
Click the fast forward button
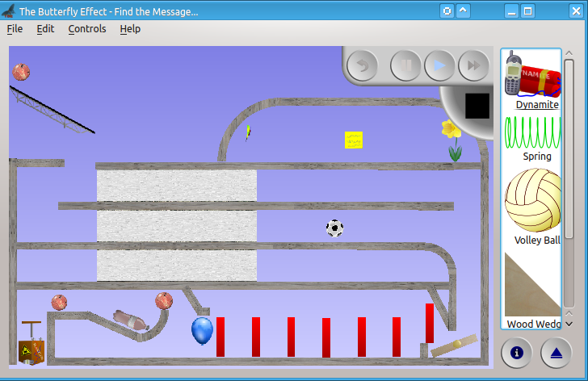coord(472,65)
